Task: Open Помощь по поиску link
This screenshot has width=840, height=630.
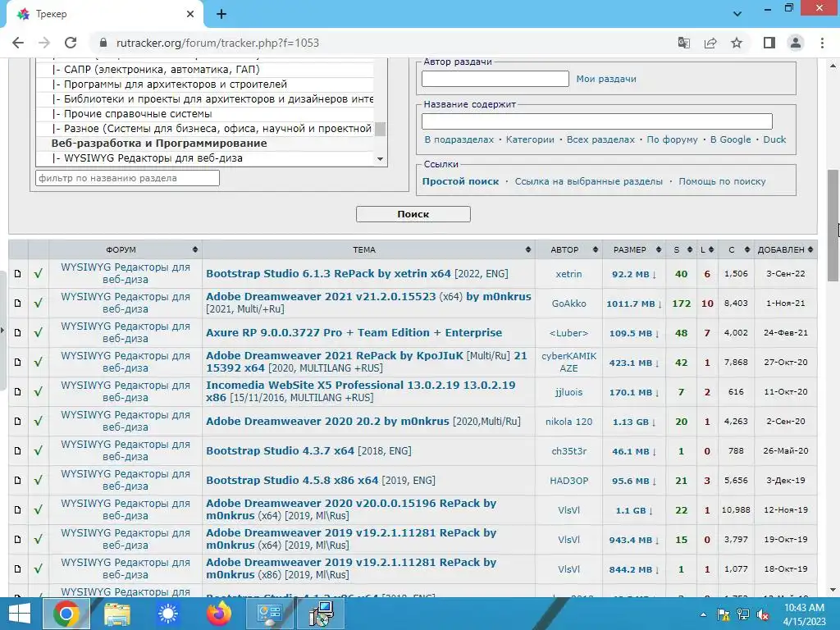Action: point(722,181)
